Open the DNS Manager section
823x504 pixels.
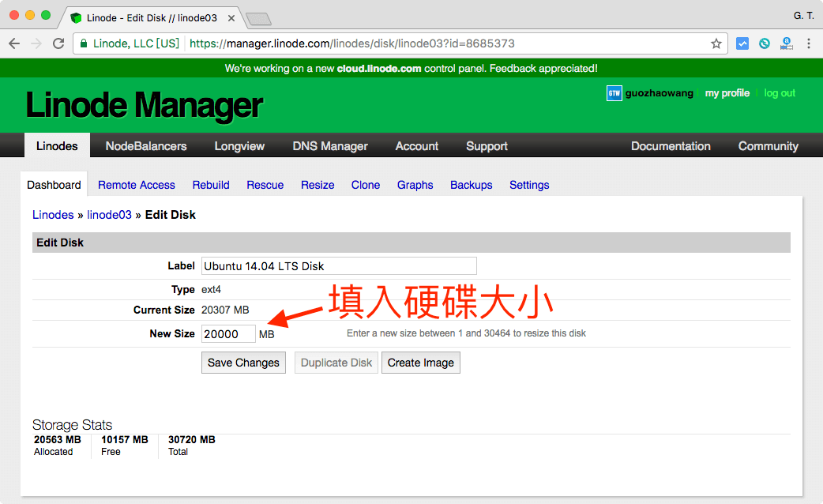330,146
